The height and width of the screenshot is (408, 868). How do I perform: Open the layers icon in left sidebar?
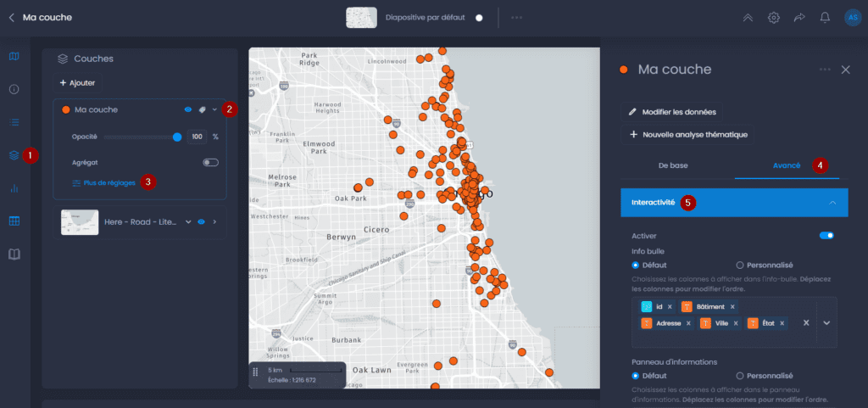(14, 155)
